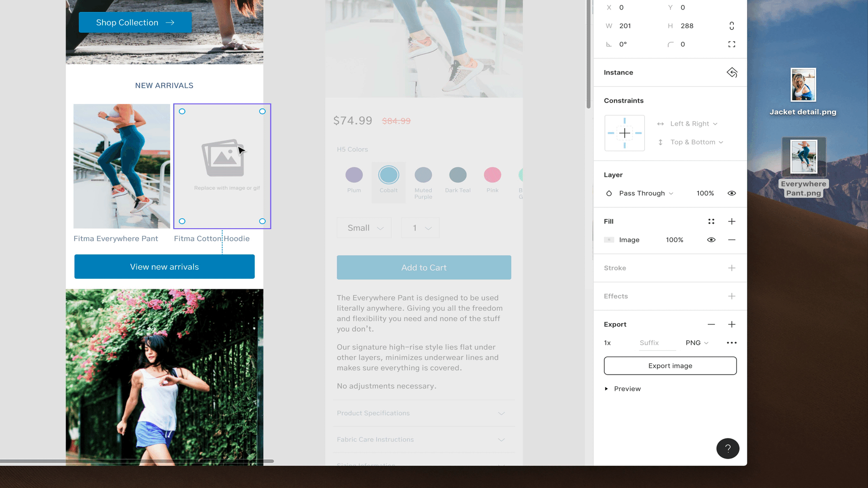Add an effect with plus icon
868x488 pixels.
click(x=731, y=296)
